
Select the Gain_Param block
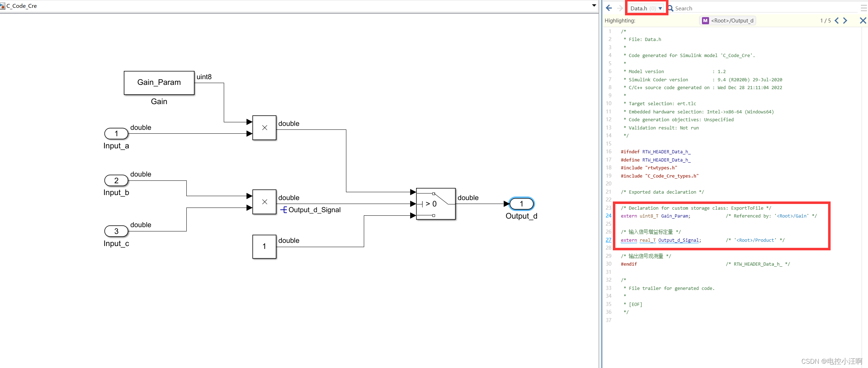[x=159, y=83]
